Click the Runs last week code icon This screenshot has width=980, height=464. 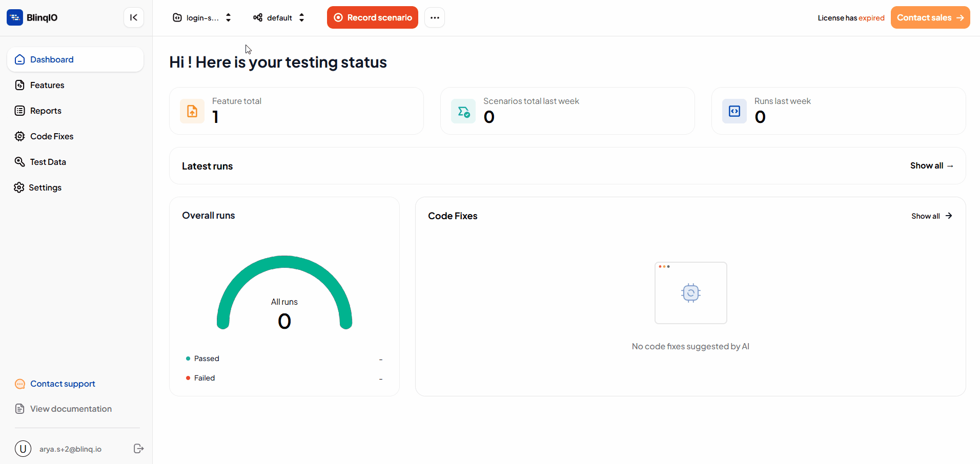pos(734,111)
